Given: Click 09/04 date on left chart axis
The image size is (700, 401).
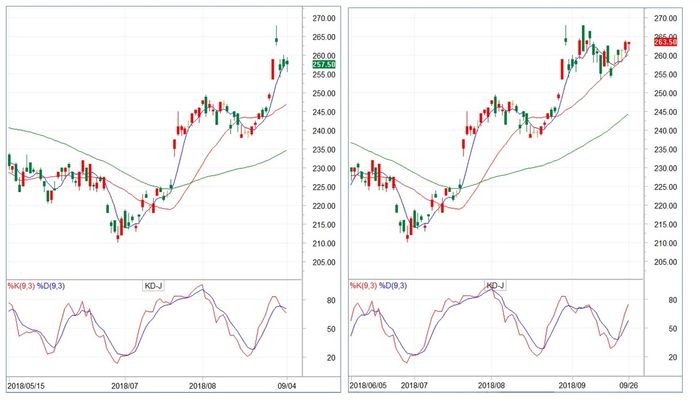Looking at the screenshot, I should click(x=287, y=386).
